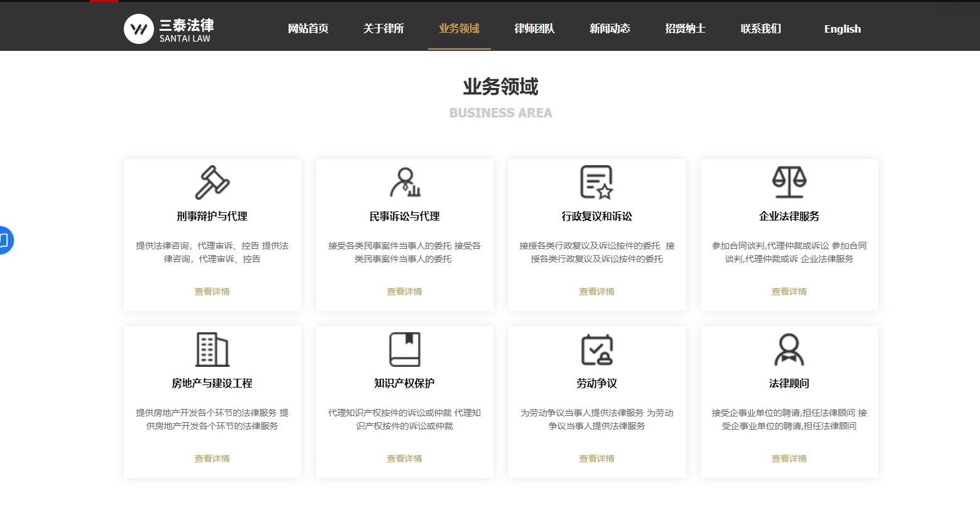Click the book icon for 知识产权保护

[x=405, y=349]
